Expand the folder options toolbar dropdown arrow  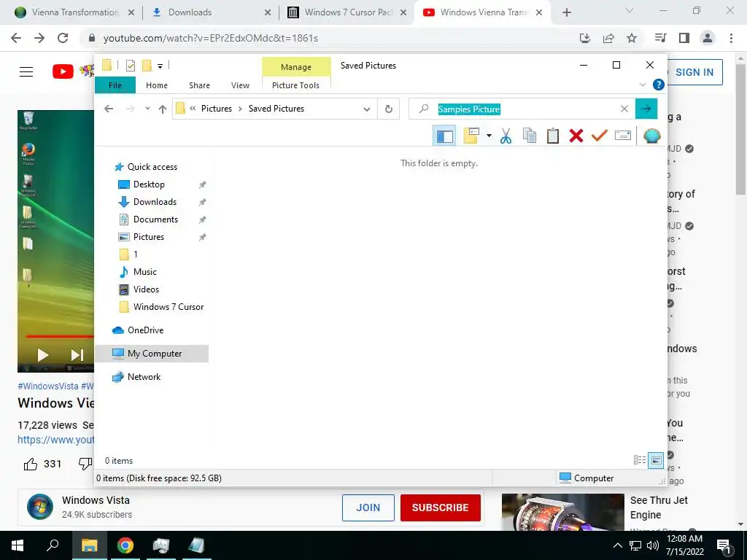[489, 136]
